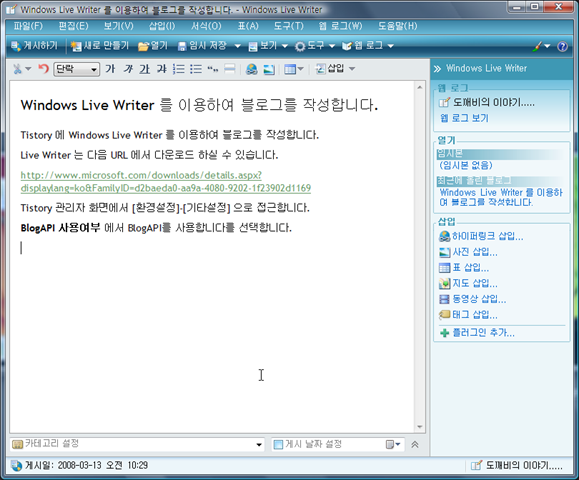
Task: Click insert hyperlink globe toolbar icon
Action: coord(252,69)
